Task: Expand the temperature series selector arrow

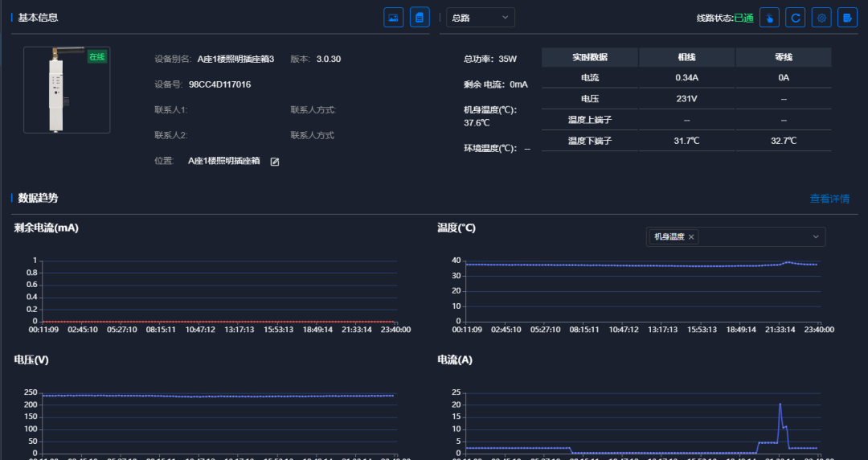Action: pyautogui.click(x=816, y=237)
